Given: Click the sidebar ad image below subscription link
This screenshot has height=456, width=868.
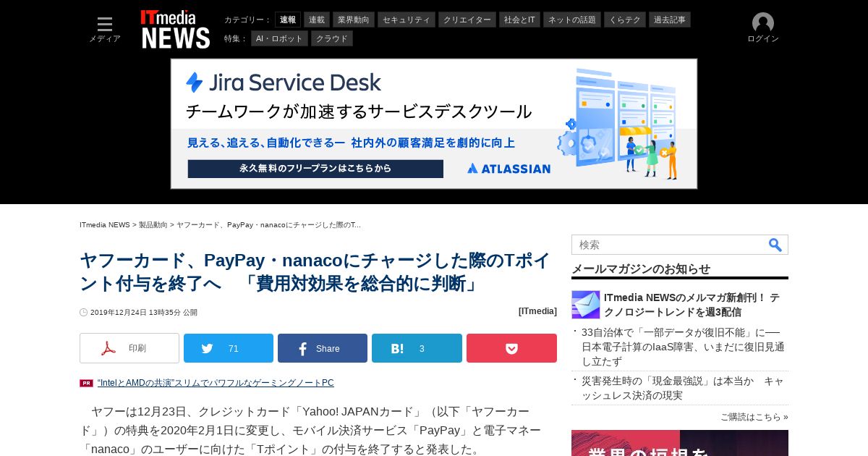Looking at the screenshot, I should [680, 443].
